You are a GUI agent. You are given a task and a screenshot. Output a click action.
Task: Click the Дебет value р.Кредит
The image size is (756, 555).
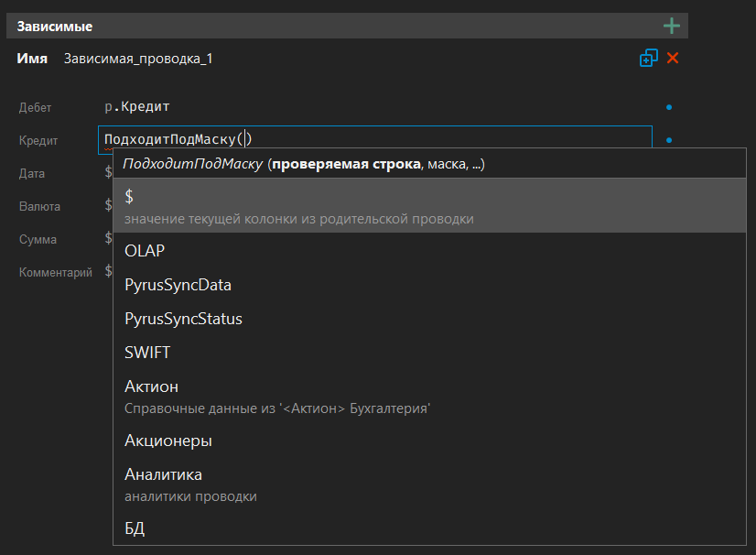coord(137,107)
